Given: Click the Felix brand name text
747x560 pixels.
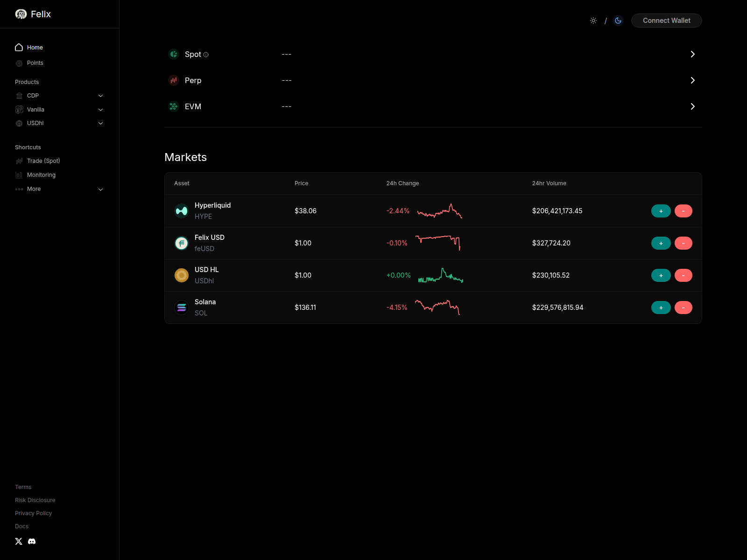Looking at the screenshot, I should click(41, 14).
